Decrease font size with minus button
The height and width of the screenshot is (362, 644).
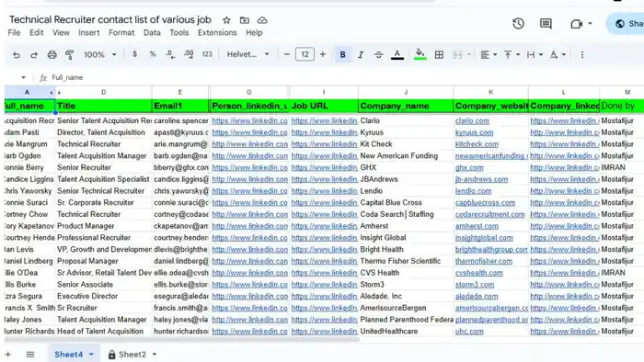point(287,54)
